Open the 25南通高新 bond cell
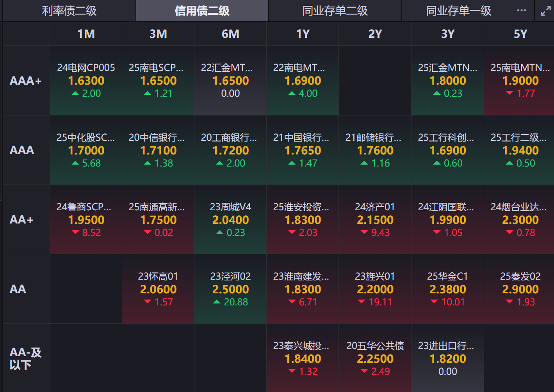554x392 pixels. (x=158, y=220)
